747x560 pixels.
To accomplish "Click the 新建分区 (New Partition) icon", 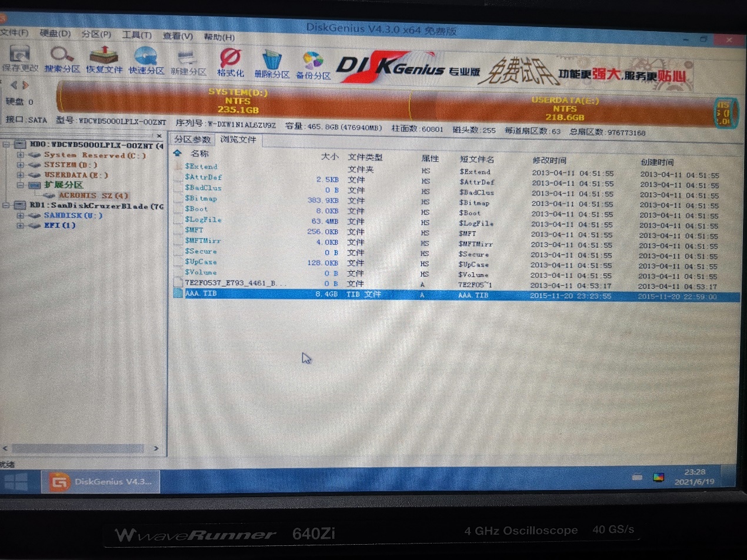I will [188, 61].
